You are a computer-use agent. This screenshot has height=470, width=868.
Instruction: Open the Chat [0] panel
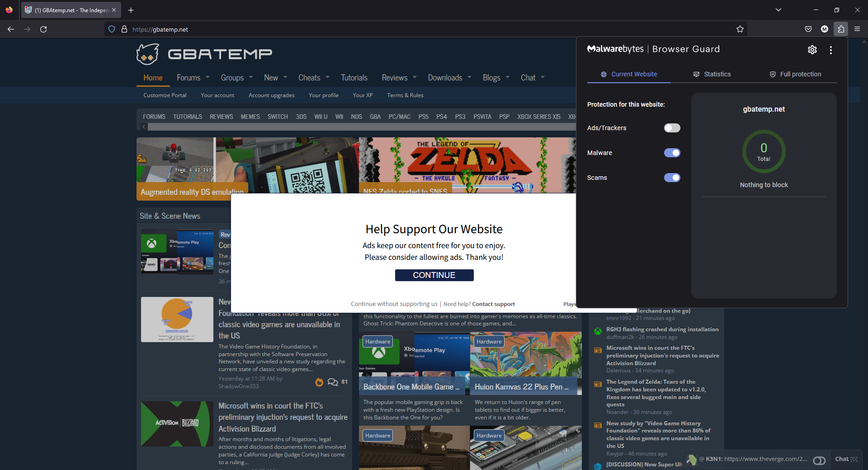click(846, 459)
